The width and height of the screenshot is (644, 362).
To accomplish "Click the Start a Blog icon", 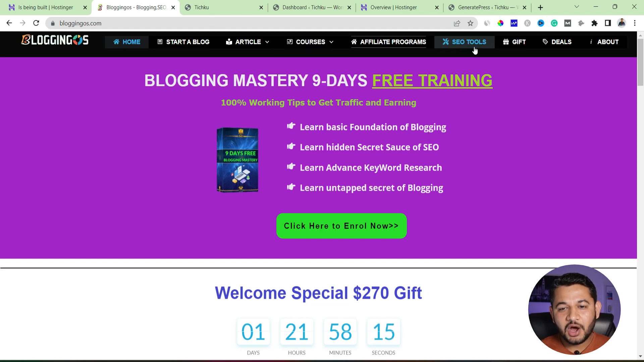I will (159, 42).
